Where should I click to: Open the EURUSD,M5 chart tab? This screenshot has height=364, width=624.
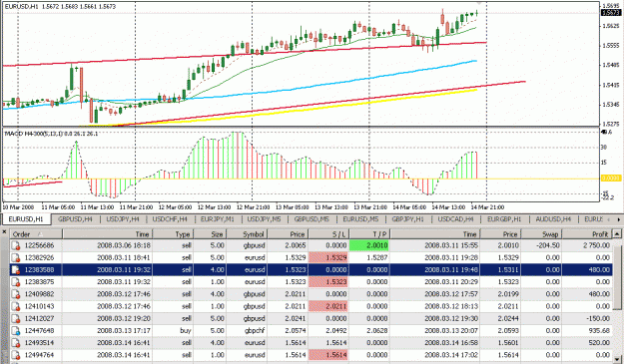point(361,219)
